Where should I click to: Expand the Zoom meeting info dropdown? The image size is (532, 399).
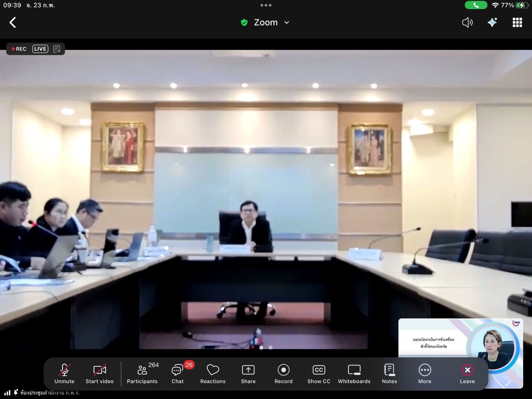287,23
